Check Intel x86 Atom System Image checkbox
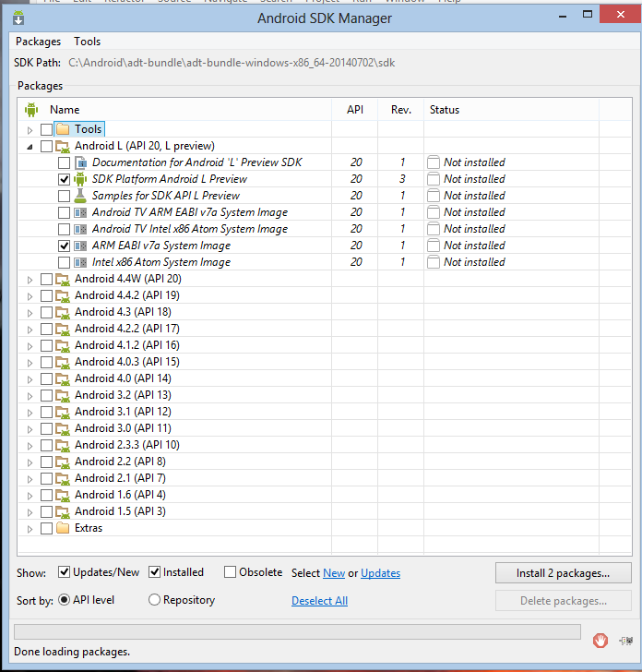This screenshot has height=672, width=642. [64, 262]
